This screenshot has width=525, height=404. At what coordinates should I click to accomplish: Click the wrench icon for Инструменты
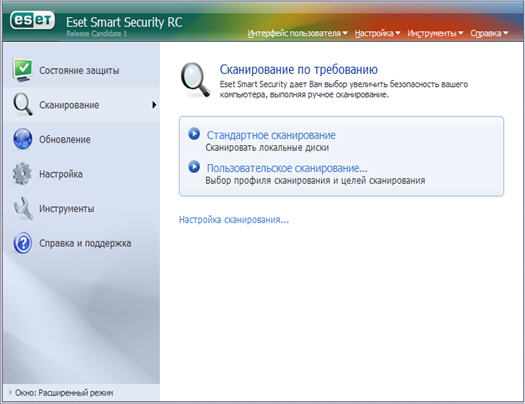click(x=23, y=208)
